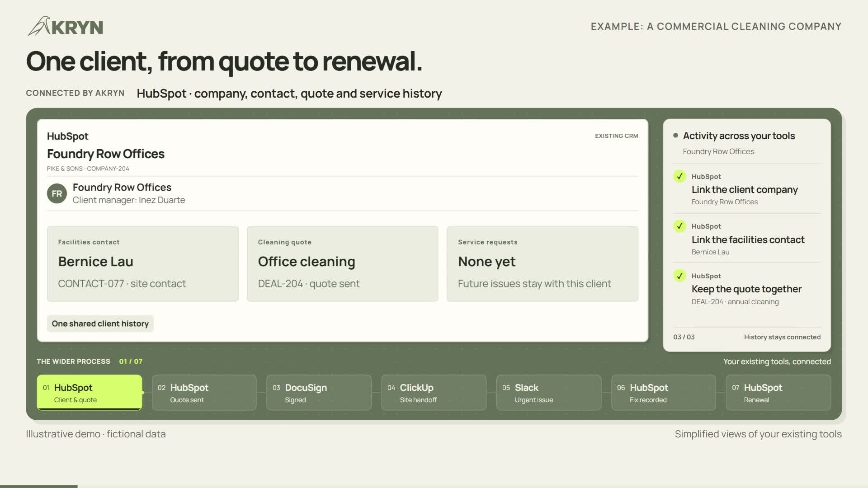Viewport: 868px width, 488px height.
Task: Click History stays connected text
Action: click(782, 337)
